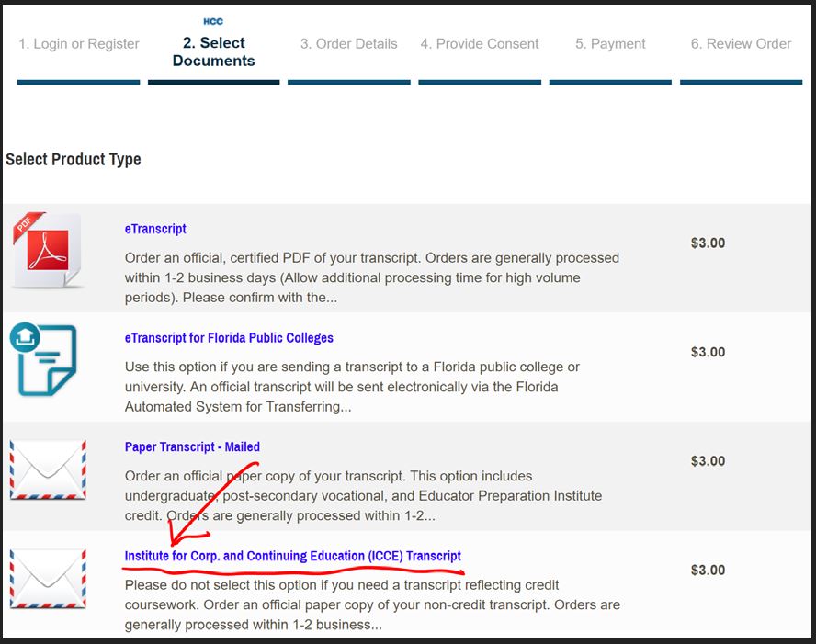The height and width of the screenshot is (644, 816).
Task: Select eTranscript for Florida Public Colleges link
Action: coord(229,338)
